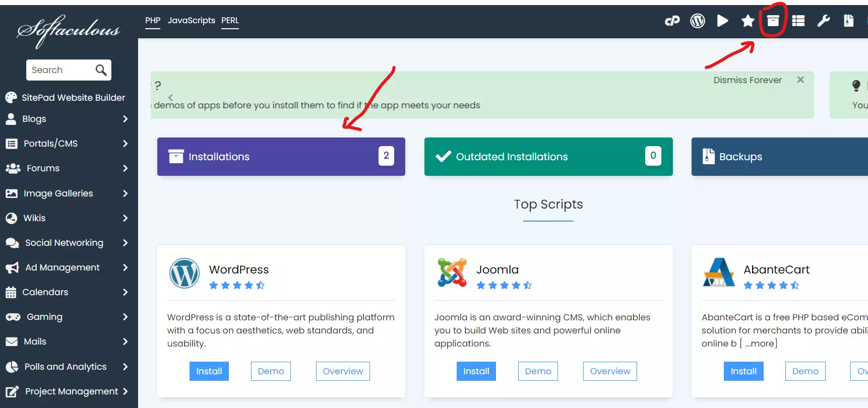Click the Wikis globe icon
This screenshot has width=868, height=408.
click(x=11, y=218)
